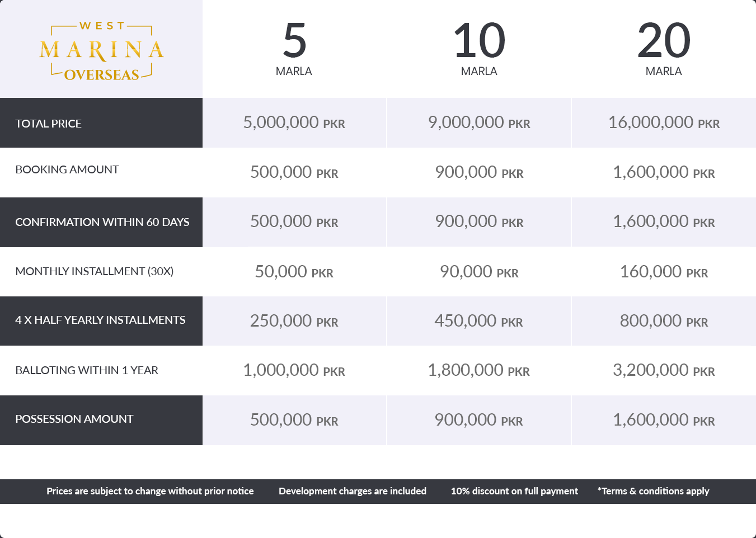Click Monthly Installment (30X) row label
This screenshot has height=538, width=756.
95,271
